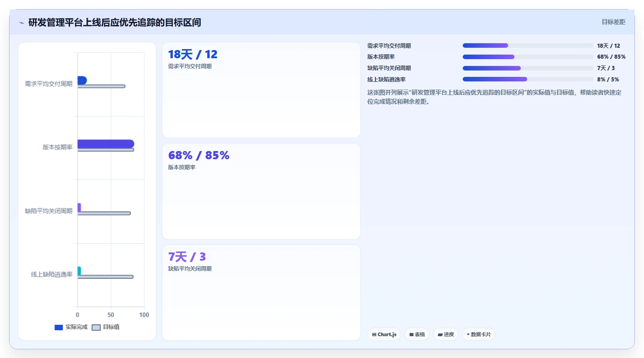This screenshot has height=358, width=644.
Task: Click the gray 目标值 legend swatch
Action: pyautogui.click(x=96, y=328)
